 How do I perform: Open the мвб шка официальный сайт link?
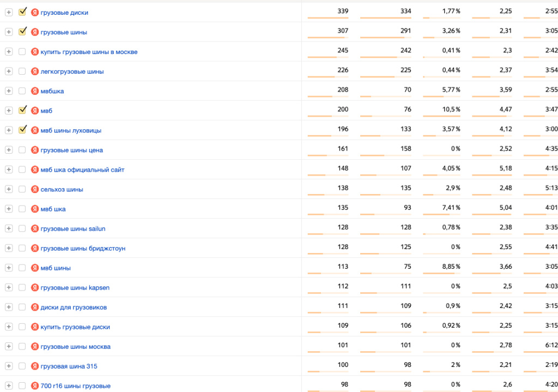click(x=82, y=170)
